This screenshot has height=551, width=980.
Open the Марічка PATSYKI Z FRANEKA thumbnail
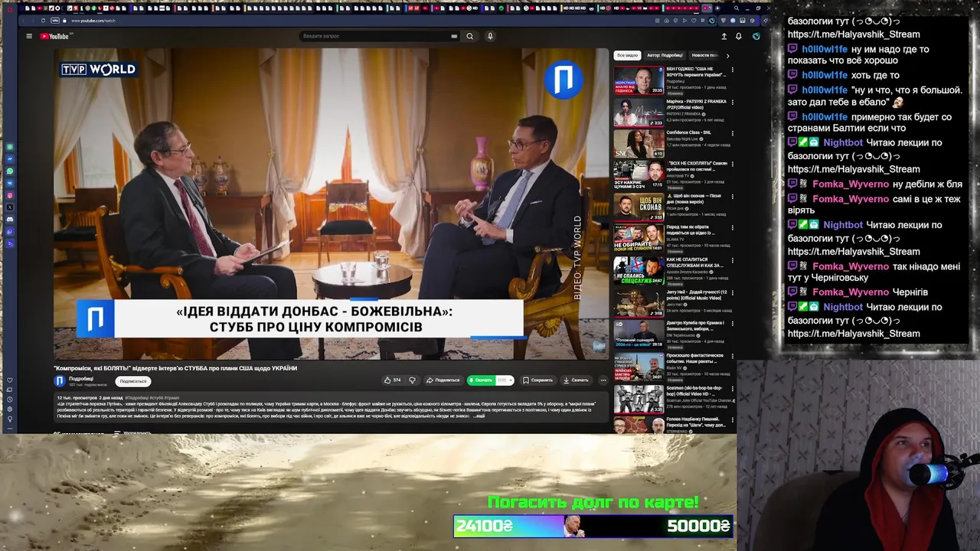[639, 112]
